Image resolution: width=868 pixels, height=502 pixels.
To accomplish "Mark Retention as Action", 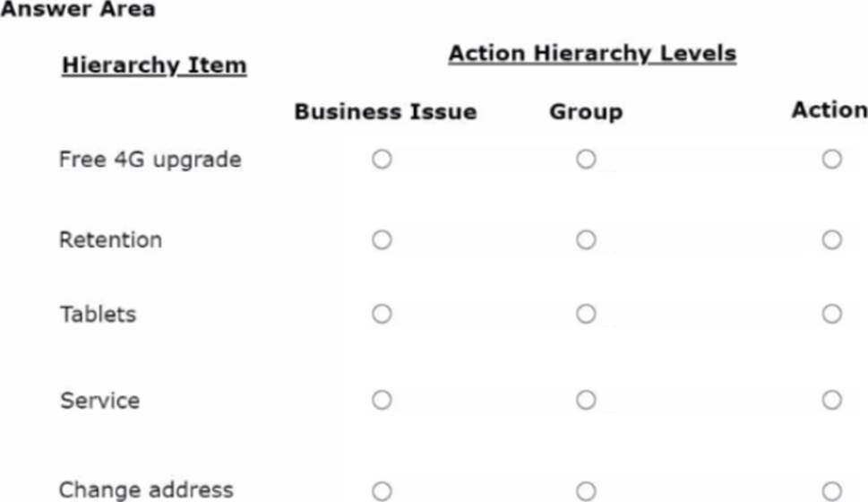I will tap(831, 240).
